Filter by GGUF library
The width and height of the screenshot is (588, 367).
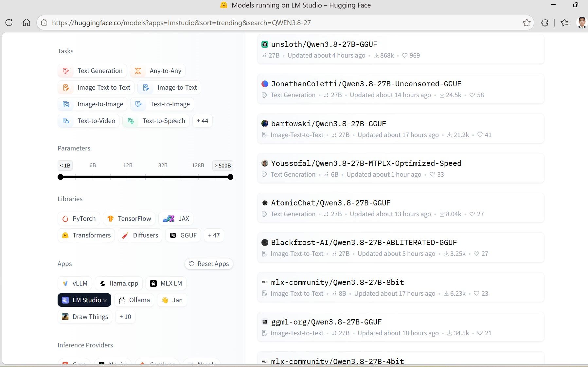183,235
